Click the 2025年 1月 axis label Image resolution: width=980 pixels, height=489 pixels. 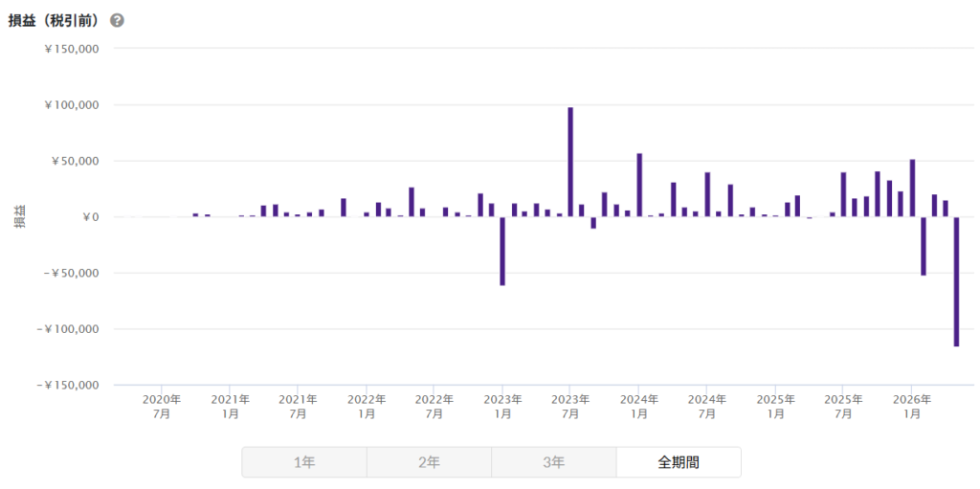pos(775,406)
